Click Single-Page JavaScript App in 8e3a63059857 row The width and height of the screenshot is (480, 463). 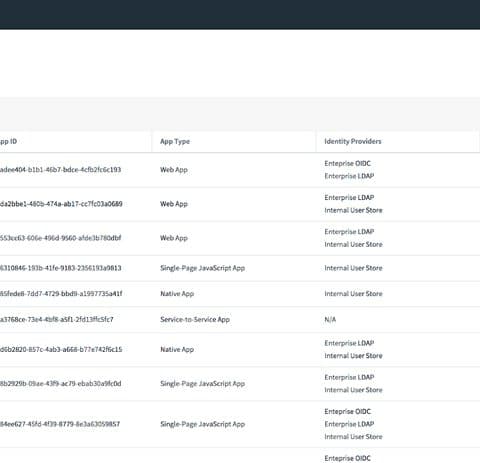pos(202,424)
